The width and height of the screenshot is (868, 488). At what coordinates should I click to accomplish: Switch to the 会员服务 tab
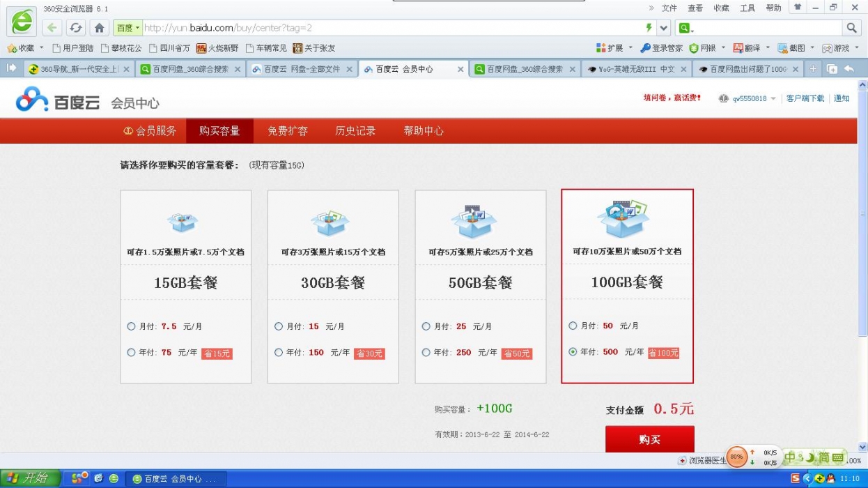click(150, 130)
